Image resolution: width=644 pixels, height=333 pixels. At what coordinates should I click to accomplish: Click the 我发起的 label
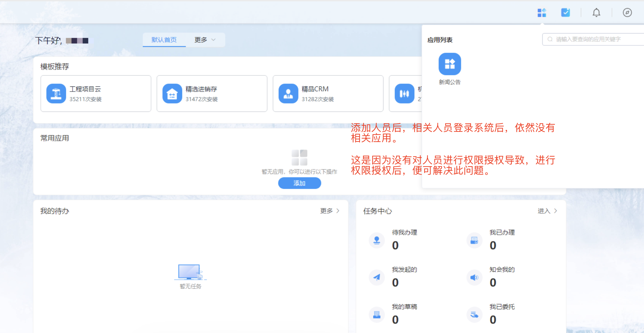point(404,269)
